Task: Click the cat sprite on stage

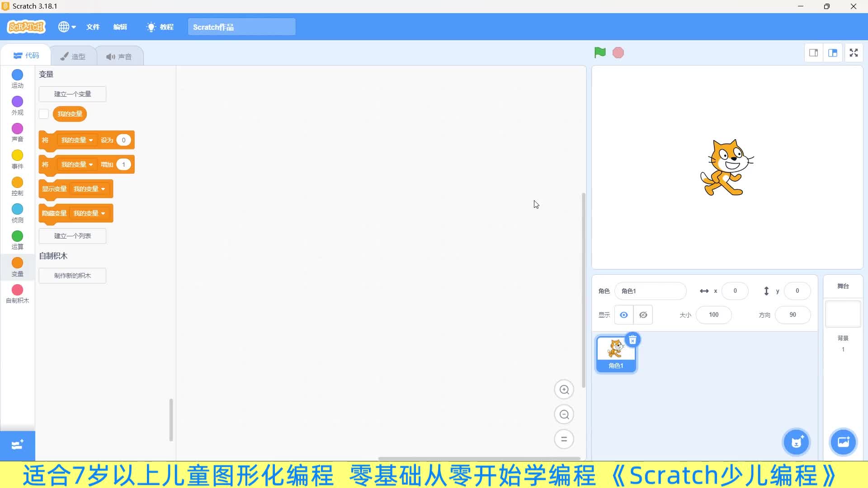Action: 726,167
